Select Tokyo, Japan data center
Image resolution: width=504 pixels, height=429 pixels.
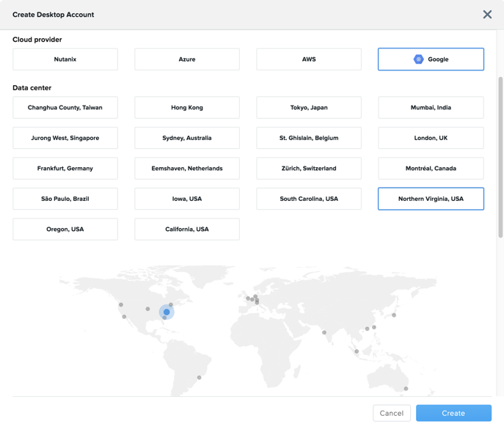click(x=309, y=108)
